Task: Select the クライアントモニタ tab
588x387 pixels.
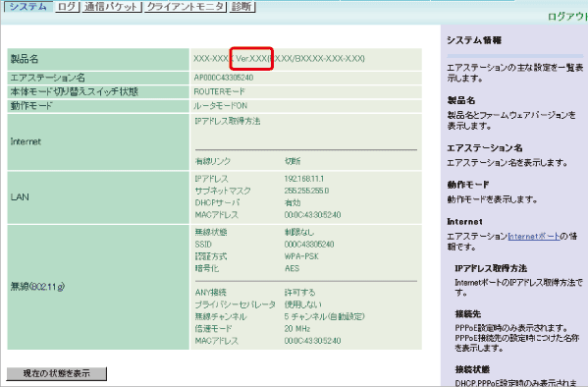Action: [186, 6]
